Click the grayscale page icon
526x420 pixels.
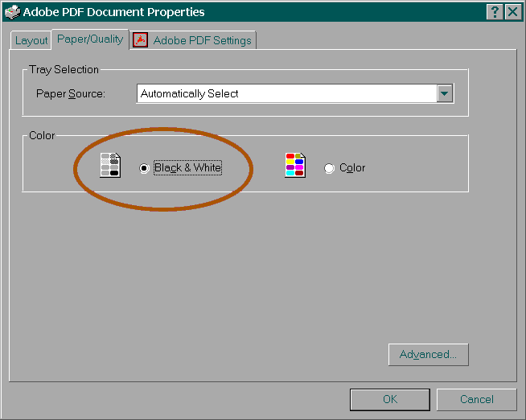click(110, 165)
